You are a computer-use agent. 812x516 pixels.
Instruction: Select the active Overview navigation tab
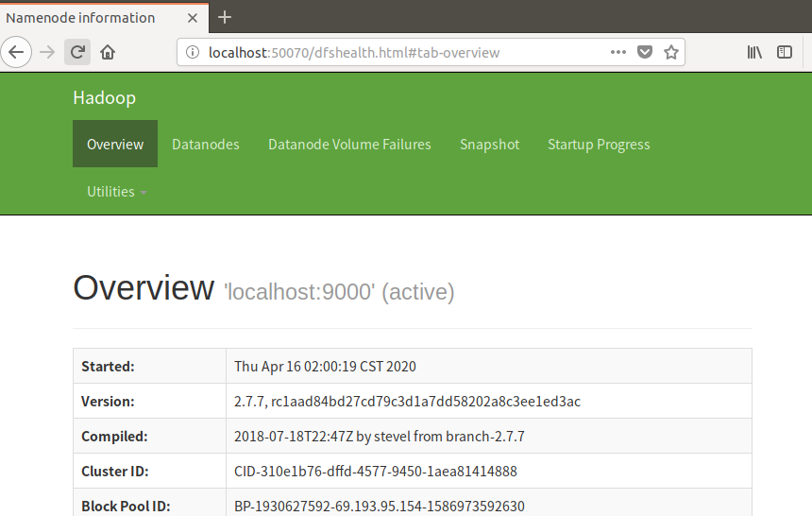point(115,145)
